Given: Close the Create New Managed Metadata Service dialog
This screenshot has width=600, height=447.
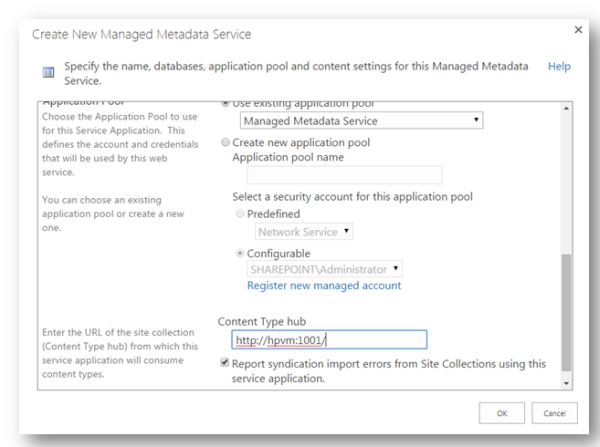Looking at the screenshot, I should pos(578,31).
